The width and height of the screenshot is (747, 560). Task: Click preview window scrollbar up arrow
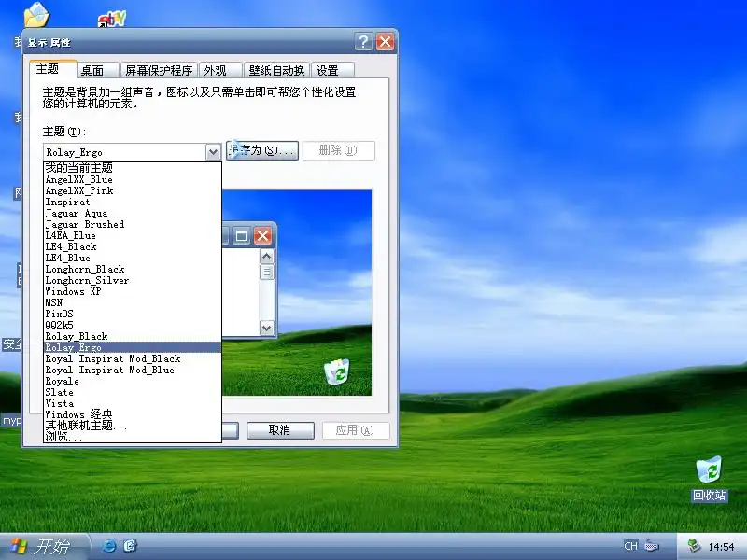point(267,257)
